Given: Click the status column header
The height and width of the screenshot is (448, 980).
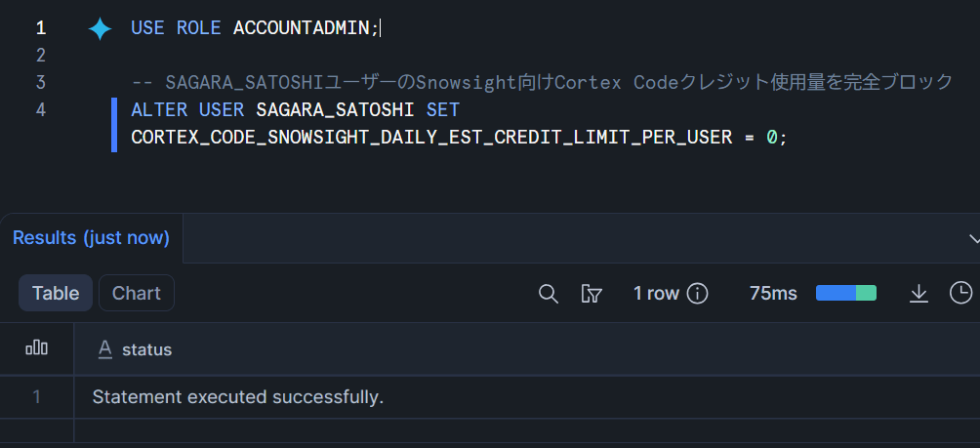Looking at the screenshot, I should pyautogui.click(x=146, y=349).
